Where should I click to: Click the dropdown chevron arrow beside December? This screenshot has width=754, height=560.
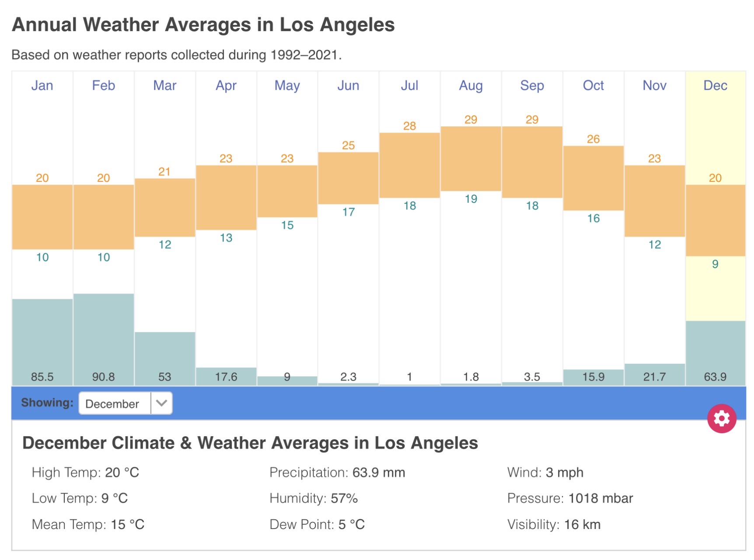161,403
